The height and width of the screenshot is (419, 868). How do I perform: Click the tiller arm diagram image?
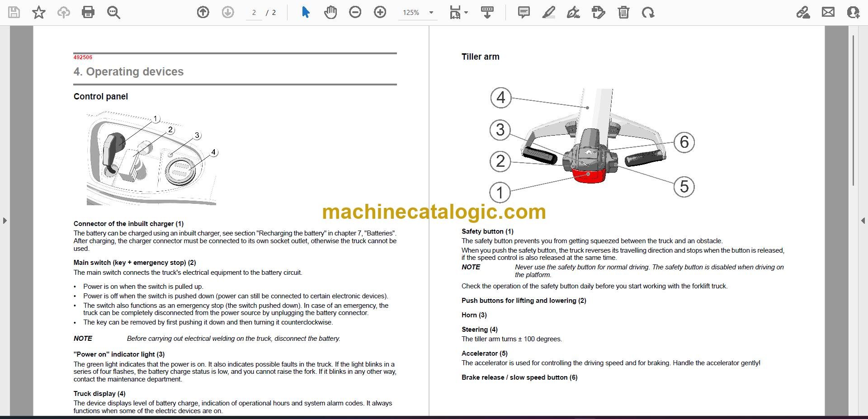click(592, 145)
